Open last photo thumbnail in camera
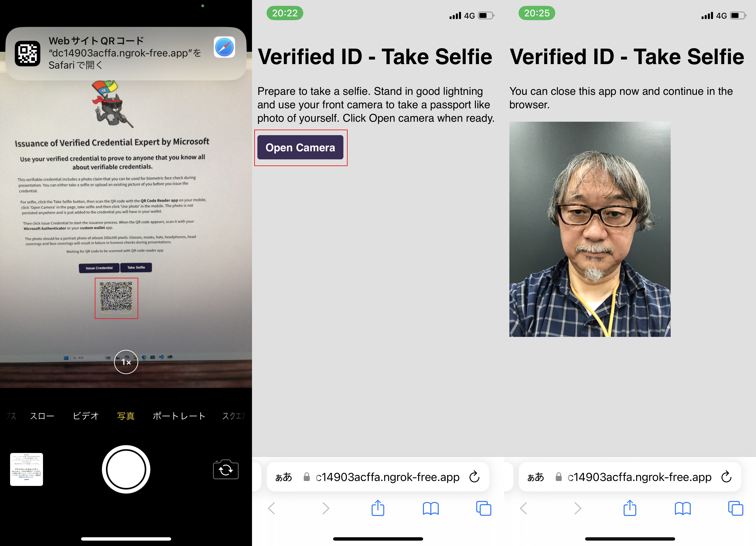Screen dimensions: 756x546 tap(27, 469)
